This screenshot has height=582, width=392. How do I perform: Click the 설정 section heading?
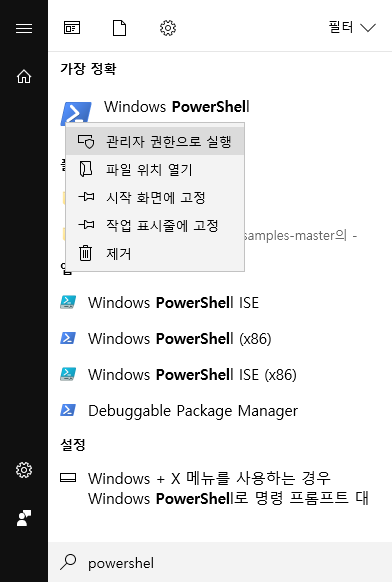73,444
